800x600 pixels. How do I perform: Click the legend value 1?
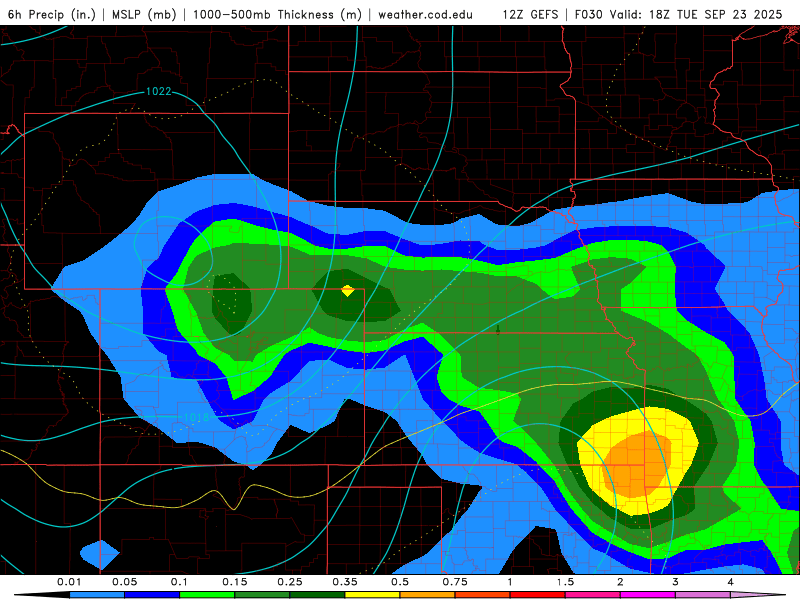coord(510,582)
